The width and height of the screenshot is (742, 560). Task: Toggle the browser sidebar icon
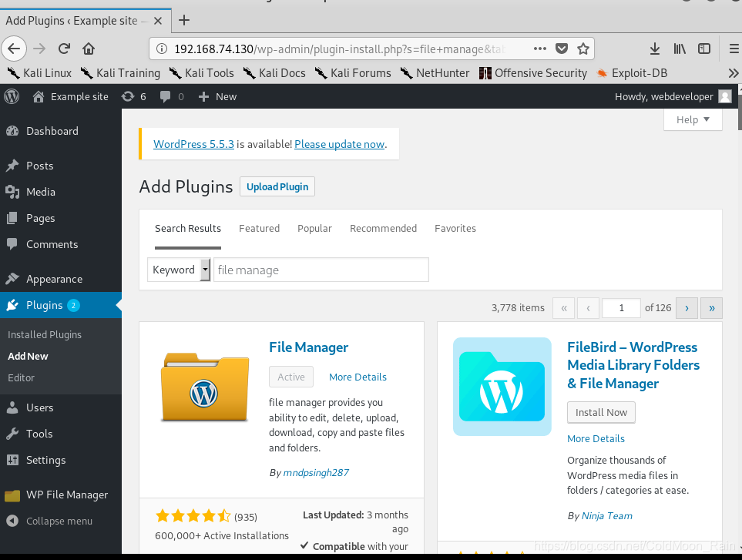click(704, 49)
